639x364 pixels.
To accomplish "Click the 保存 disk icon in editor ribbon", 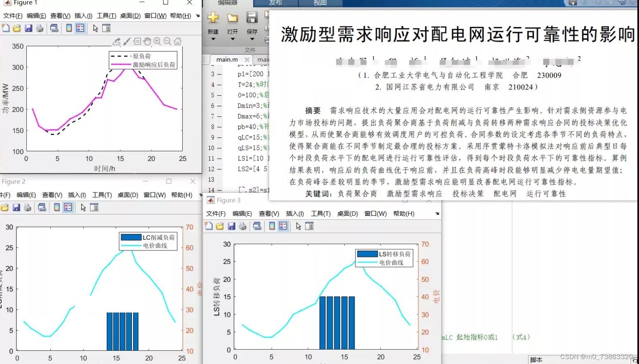I will click(252, 17).
